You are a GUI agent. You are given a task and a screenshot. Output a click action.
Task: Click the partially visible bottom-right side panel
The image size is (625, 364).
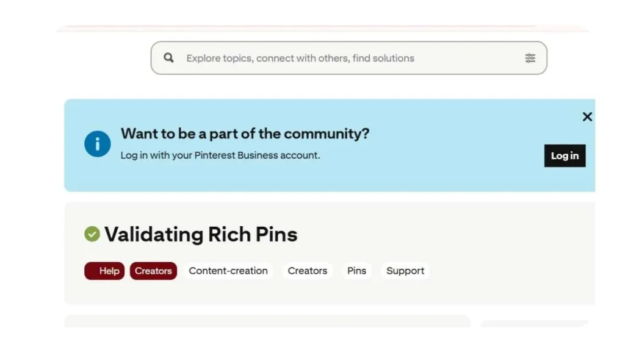point(535,324)
